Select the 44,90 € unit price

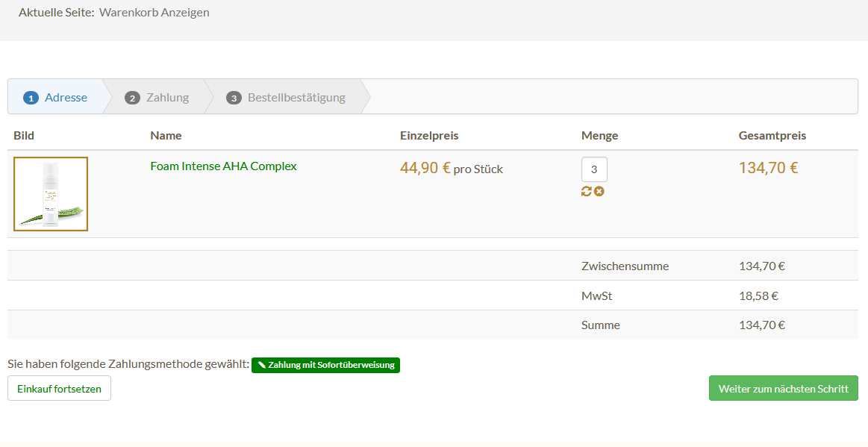pyautogui.click(x=425, y=168)
